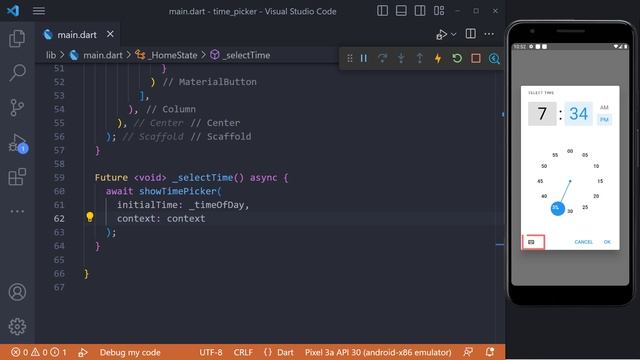Click the debug Step Into button
Viewport: 640px width, 360px height.
[x=401, y=58]
